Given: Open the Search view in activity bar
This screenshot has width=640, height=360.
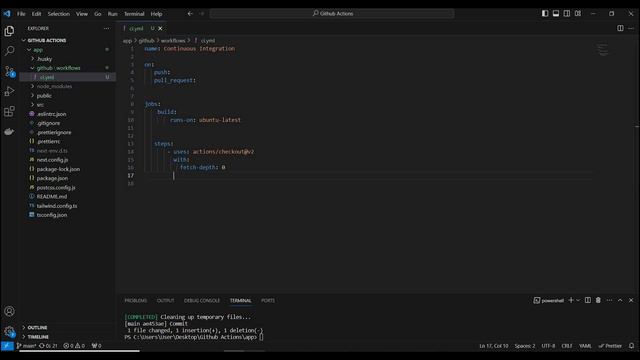Looking at the screenshot, I should (9, 51).
